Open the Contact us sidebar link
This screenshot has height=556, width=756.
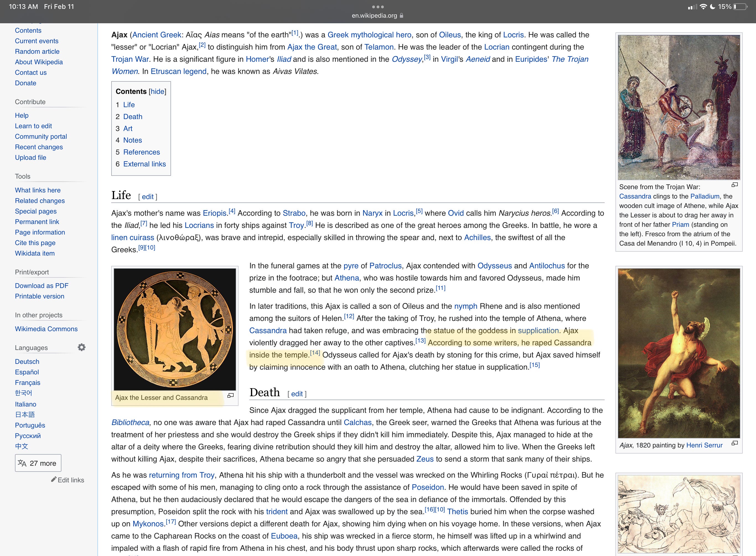tap(31, 73)
